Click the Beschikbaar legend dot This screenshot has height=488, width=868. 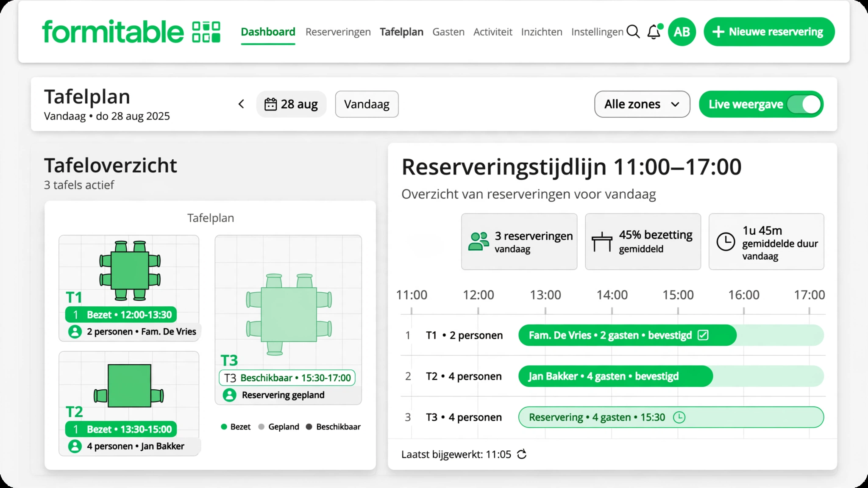click(x=309, y=427)
